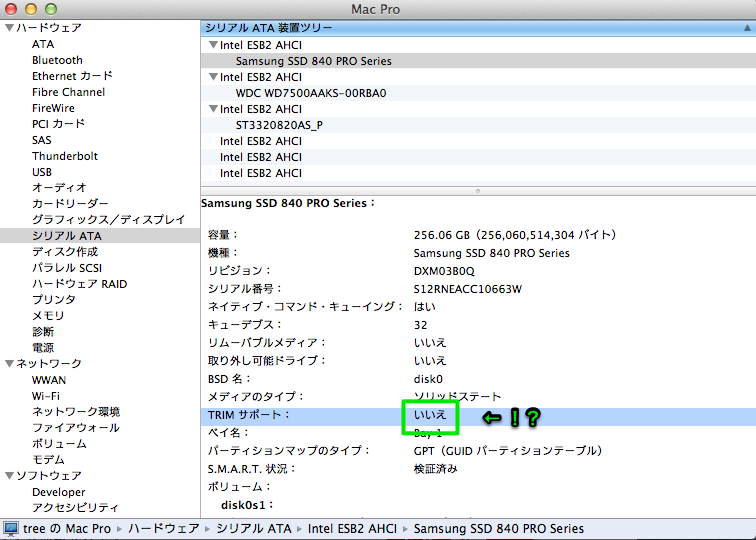
Task: Select the fifth Intel ESB2 AHCI row
Action: pyautogui.click(x=478, y=157)
